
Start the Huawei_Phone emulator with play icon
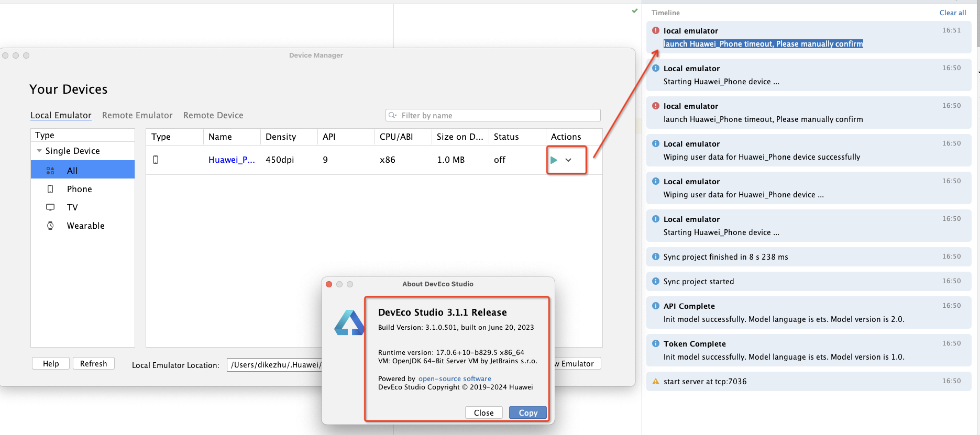(554, 160)
